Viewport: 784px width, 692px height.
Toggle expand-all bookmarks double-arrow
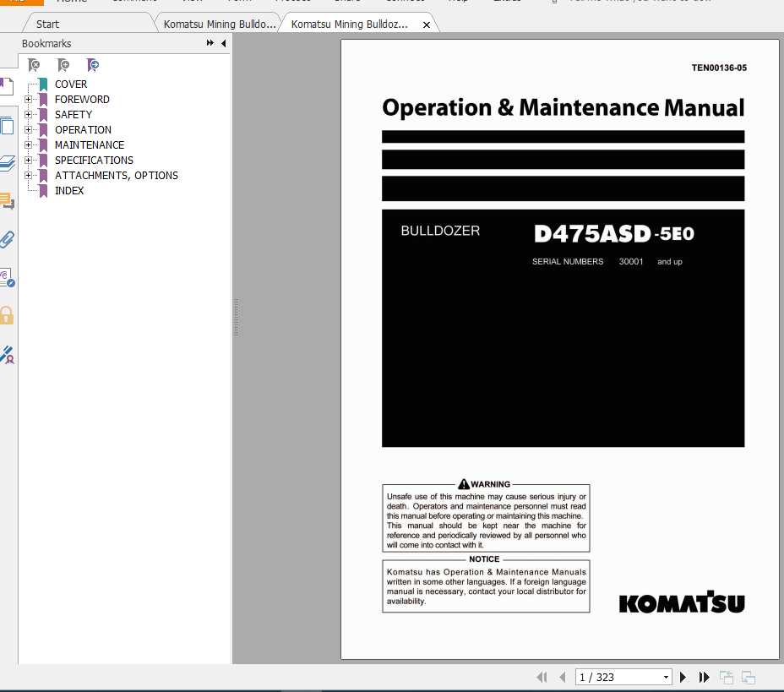[x=209, y=43]
